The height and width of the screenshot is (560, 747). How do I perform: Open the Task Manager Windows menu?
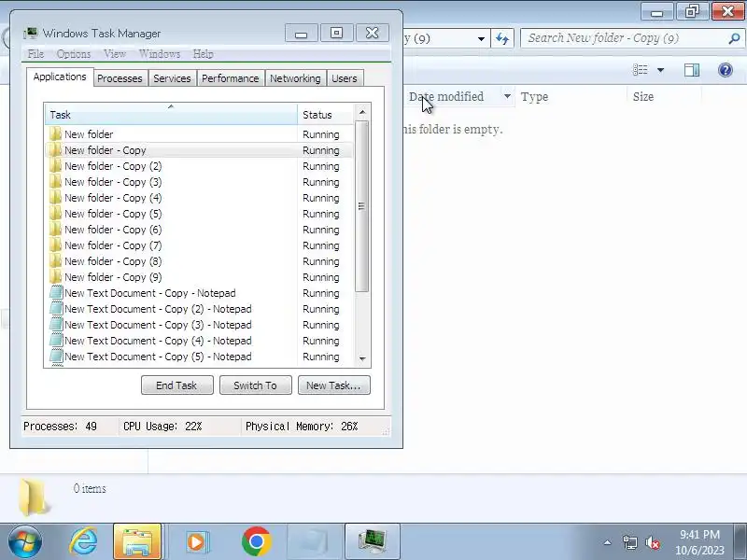(160, 54)
